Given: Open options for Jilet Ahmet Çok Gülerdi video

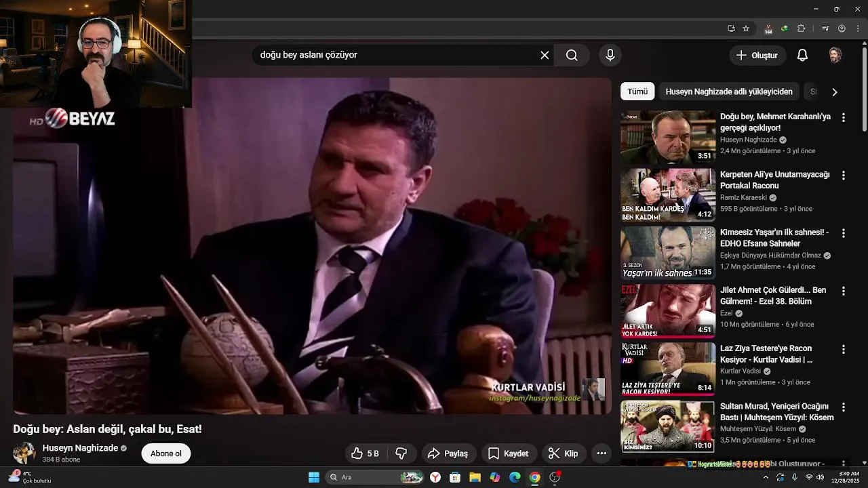Looking at the screenshot, I should [844, 291].
